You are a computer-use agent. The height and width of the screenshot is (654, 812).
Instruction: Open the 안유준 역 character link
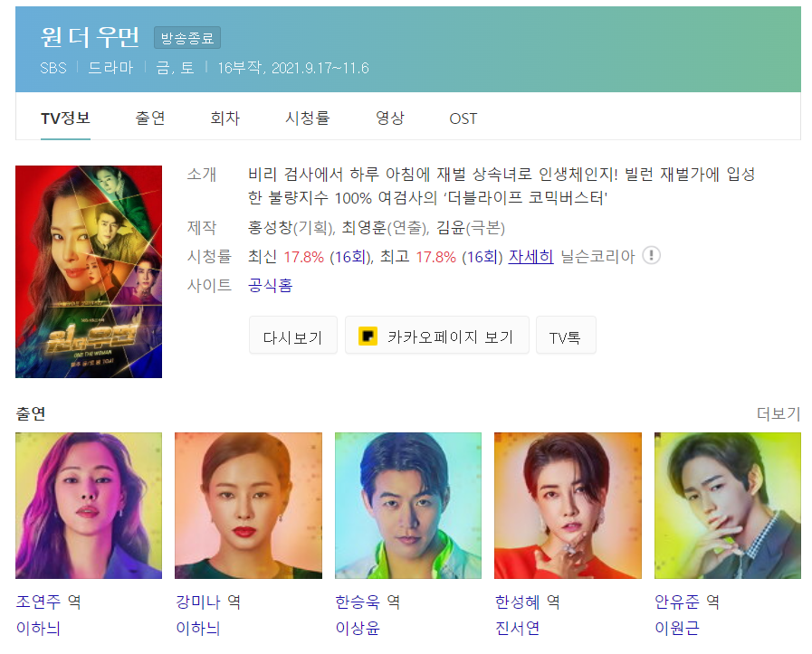tap(687, 602)
